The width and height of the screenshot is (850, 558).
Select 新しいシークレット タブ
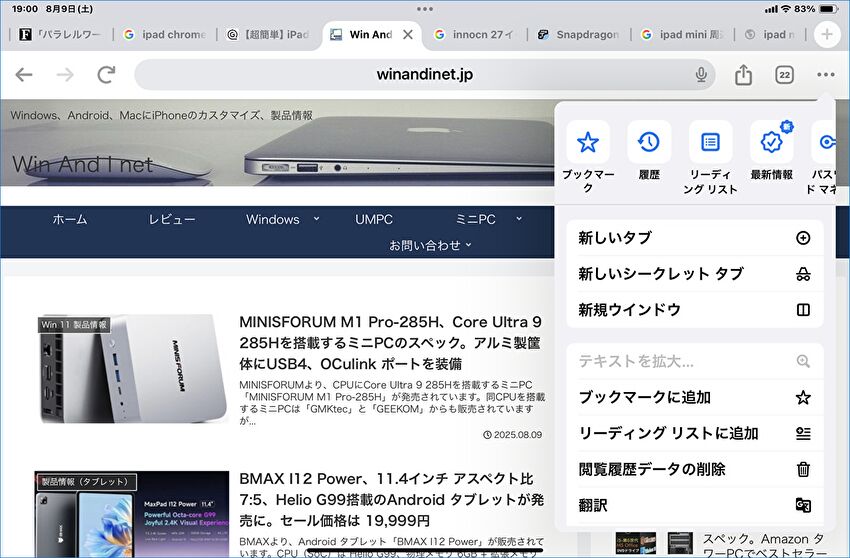694,274
